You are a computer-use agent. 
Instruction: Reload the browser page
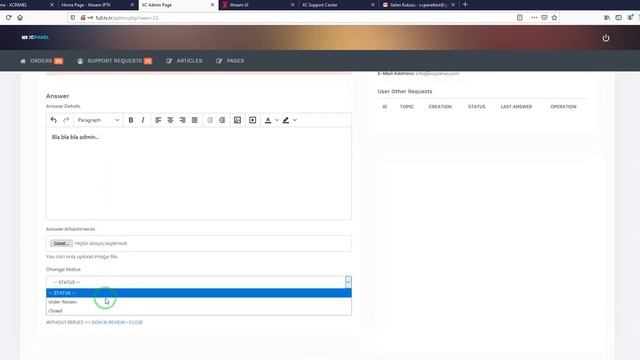tap(9, 18)
